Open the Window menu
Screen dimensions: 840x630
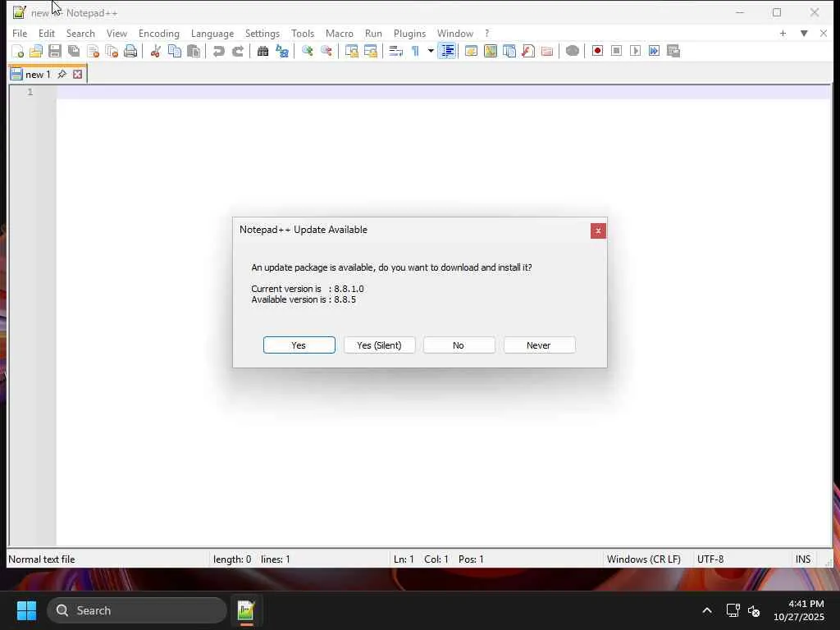coord(454,33)
